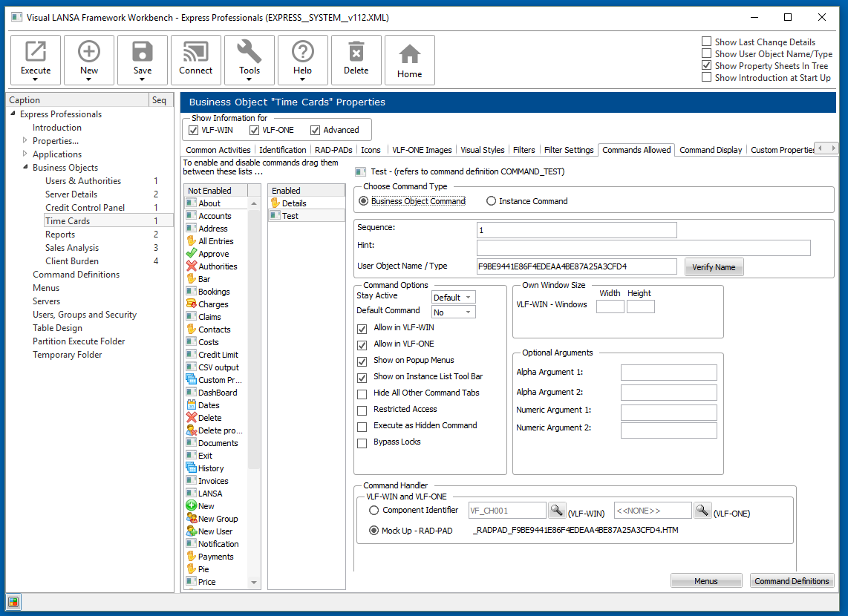This screenshot has height=616, width=848.
Task: Switch to the Visual Styles tab
Action: tap(483, 150)
